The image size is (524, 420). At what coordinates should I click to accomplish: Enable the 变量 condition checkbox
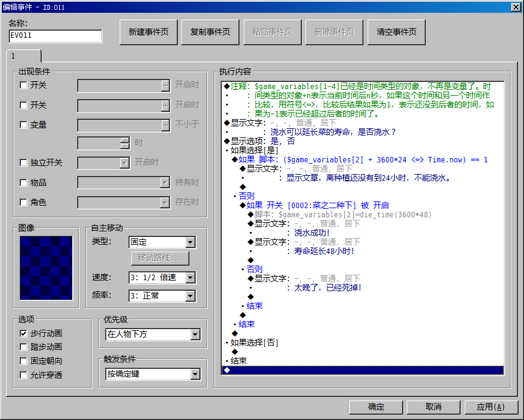(23, 125)
